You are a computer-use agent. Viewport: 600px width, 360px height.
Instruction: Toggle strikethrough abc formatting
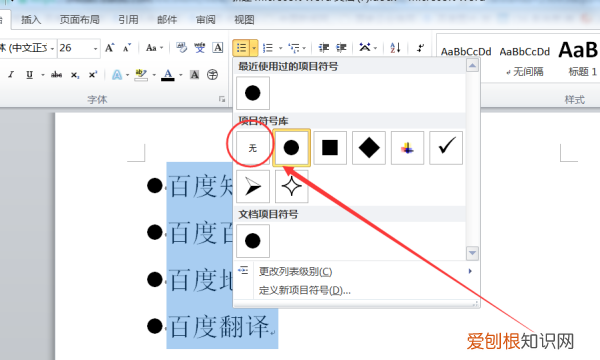click(56, 75)
